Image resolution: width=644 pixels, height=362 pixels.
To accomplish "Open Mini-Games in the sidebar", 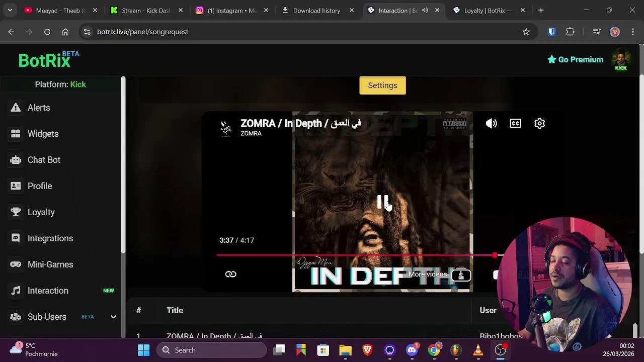I will tap(50, 264).
